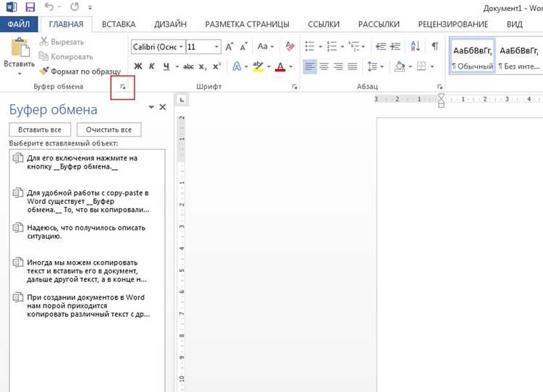Viewport: 543px width, 392px height.
Task: Click the shading paint bucket icon
Action: [400, 66]
